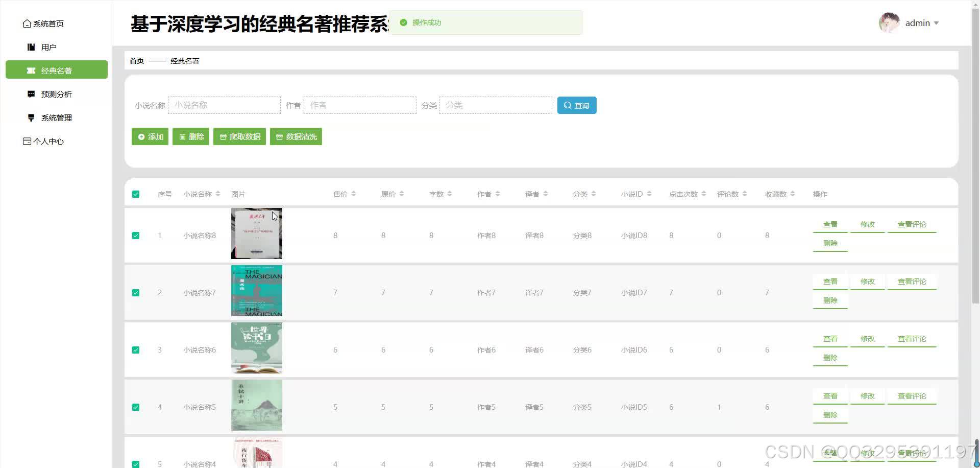Open 系统首页 from the sidebar

[x=27, y=24]
